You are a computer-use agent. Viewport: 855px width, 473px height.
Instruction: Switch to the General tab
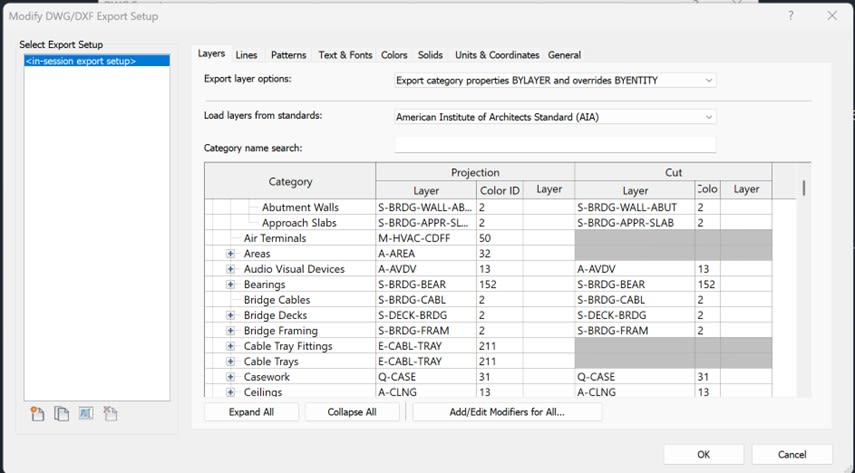pos(564,55)
